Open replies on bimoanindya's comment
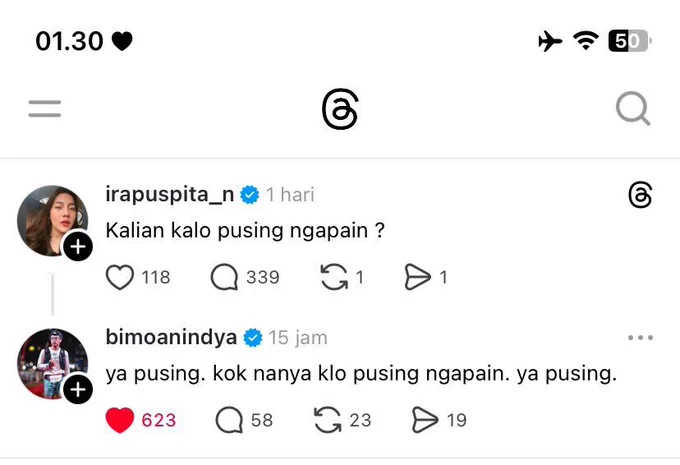 [x=229, y=420]
